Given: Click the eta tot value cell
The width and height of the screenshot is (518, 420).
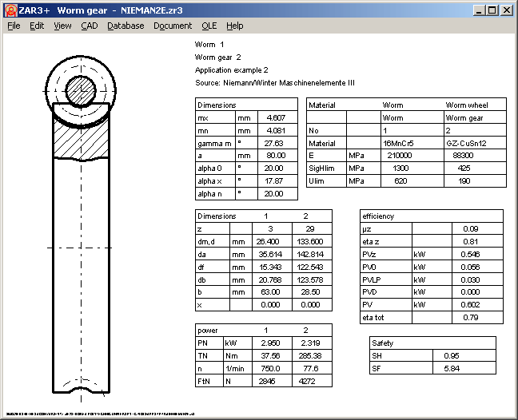Looking at the screenshot, I should (x=471, y=319).
